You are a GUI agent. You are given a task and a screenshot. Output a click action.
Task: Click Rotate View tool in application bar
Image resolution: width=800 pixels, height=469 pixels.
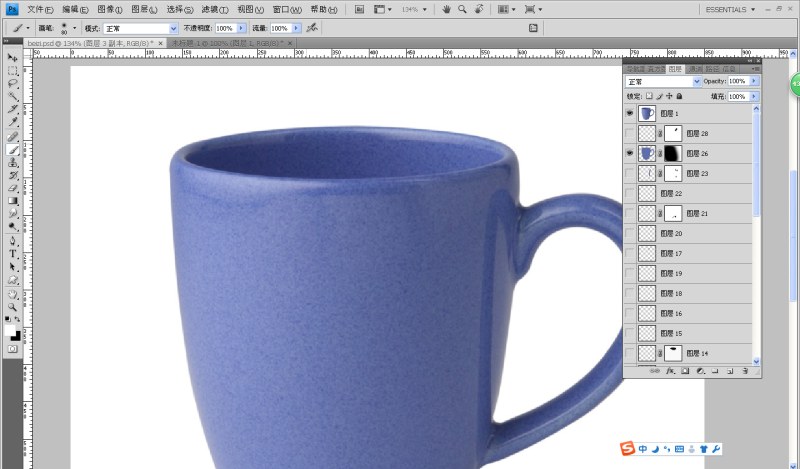click(479, 9)
